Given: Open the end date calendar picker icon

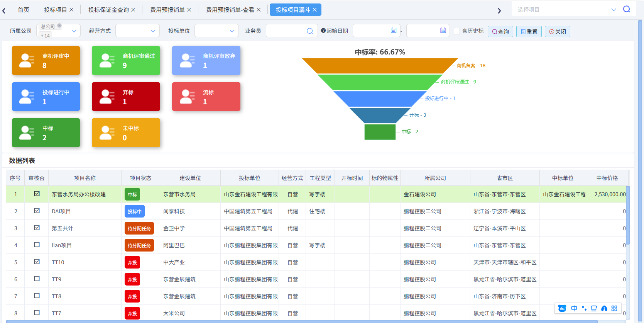Looking at the screenshot, I should click(443, 31).
